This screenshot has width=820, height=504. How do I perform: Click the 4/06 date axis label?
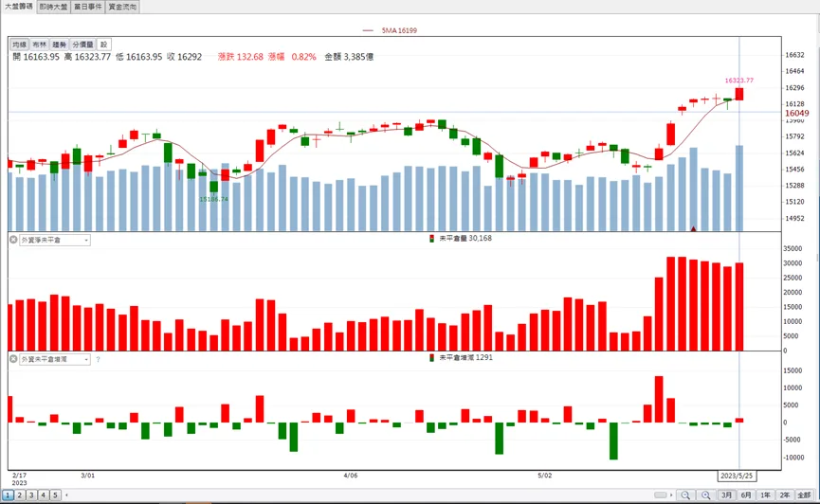(351, 476)
